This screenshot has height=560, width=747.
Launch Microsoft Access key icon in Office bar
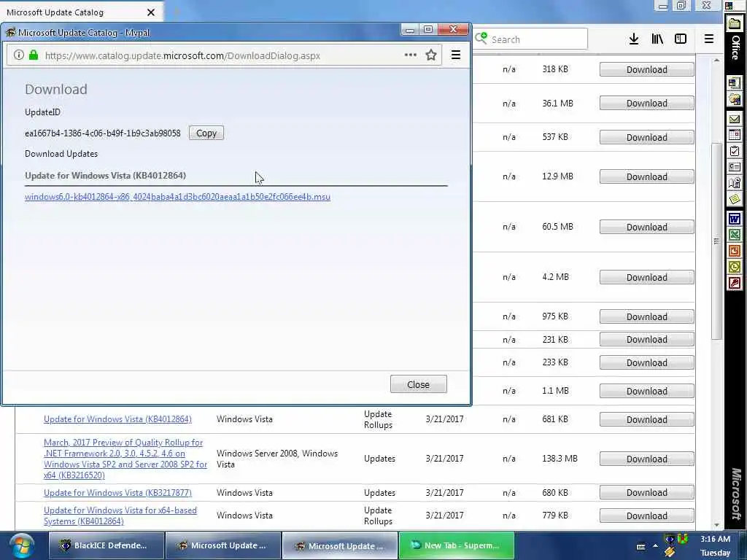coord(734,284)
